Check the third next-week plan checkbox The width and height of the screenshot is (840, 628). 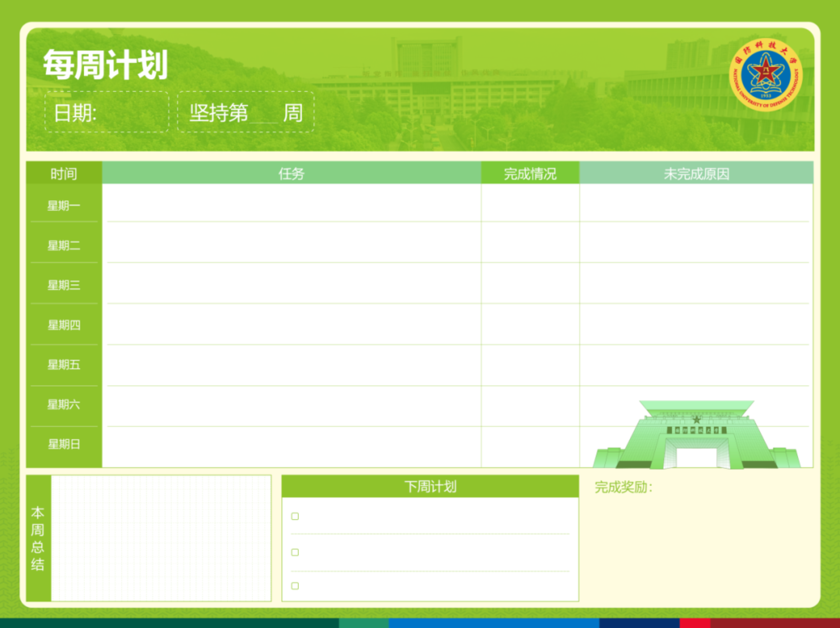tap(295, 586)
